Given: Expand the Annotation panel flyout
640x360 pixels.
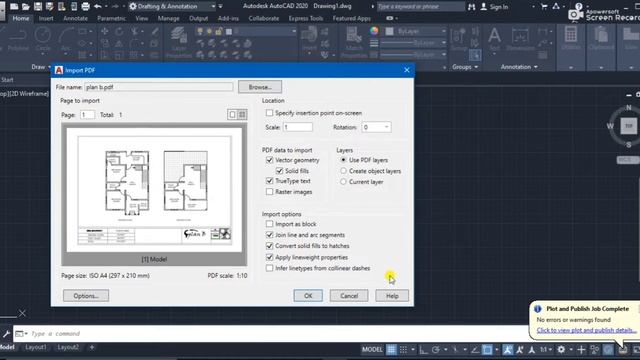Looking at the screenshot, I should click(x=519, y=67).
